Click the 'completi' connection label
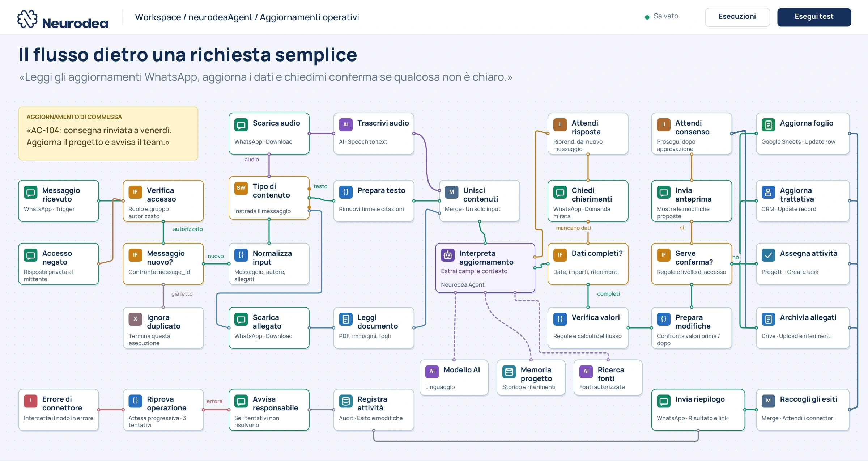Viewport: 868px width, 461px height. click(x=608, y=294)
